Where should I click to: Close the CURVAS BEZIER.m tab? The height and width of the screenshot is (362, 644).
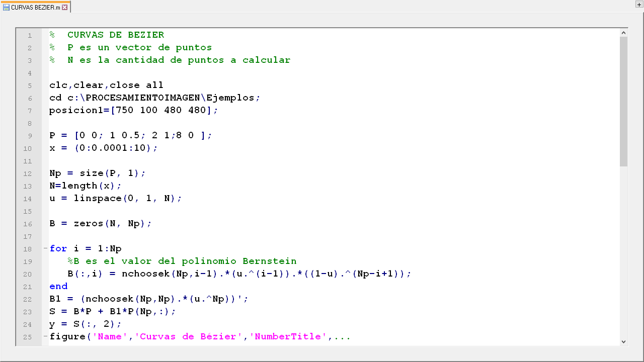(64, 7)
